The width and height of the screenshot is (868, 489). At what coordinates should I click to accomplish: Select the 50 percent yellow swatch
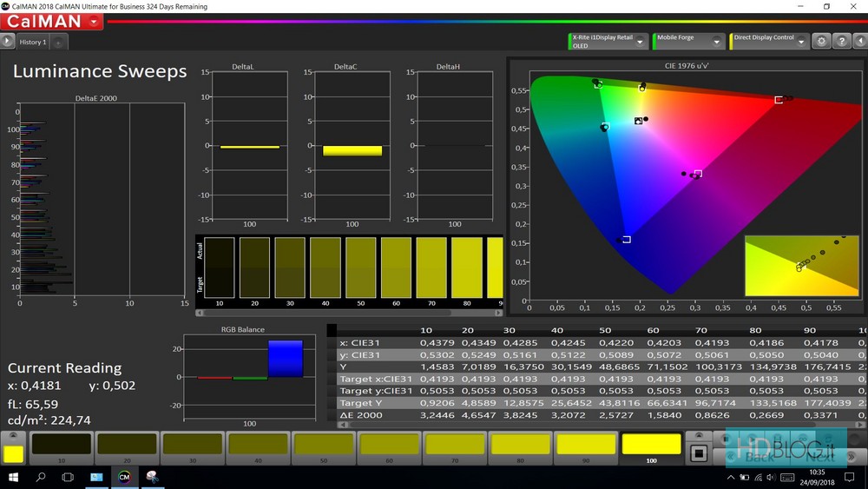[323, 446]
